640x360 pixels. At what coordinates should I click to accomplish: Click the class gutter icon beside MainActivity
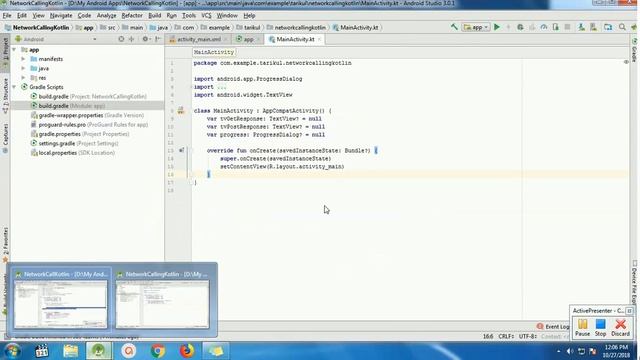(181, 111)
